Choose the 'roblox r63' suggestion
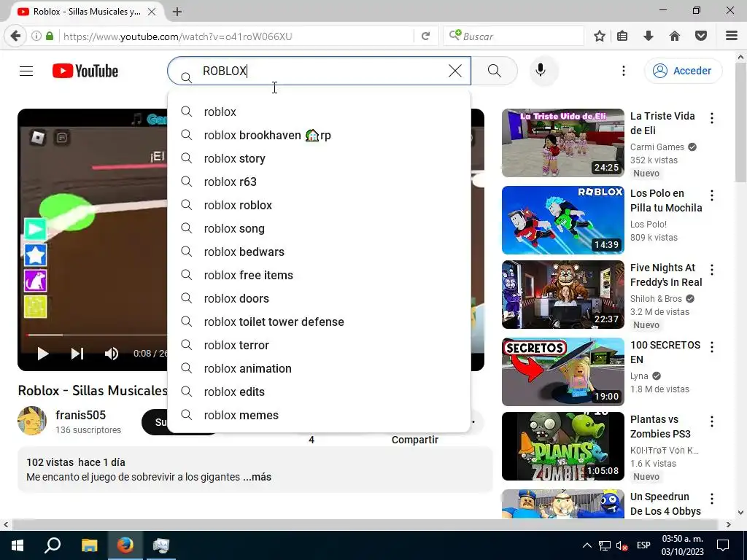The height and width of the screenshot is (560, 747). coord(320,182)
